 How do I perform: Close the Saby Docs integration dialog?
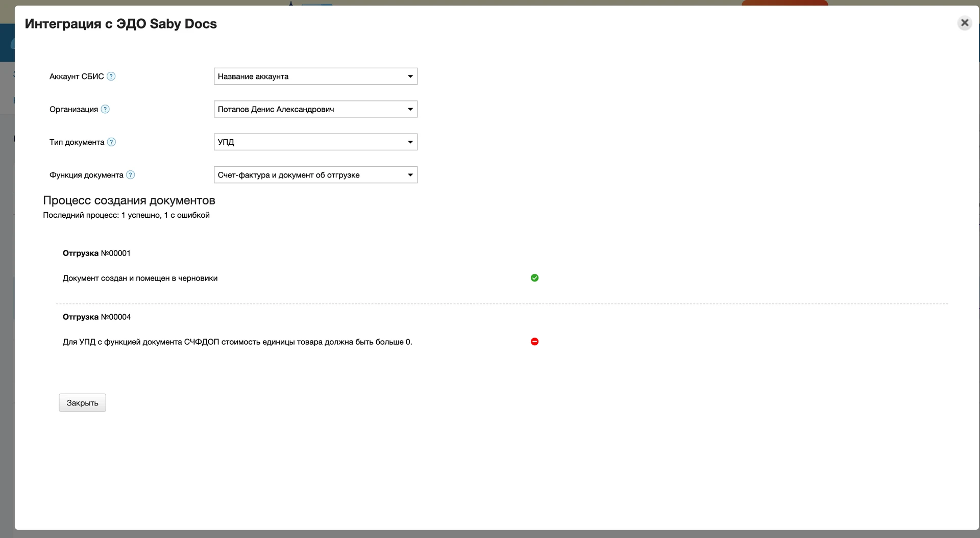(964, 23)
